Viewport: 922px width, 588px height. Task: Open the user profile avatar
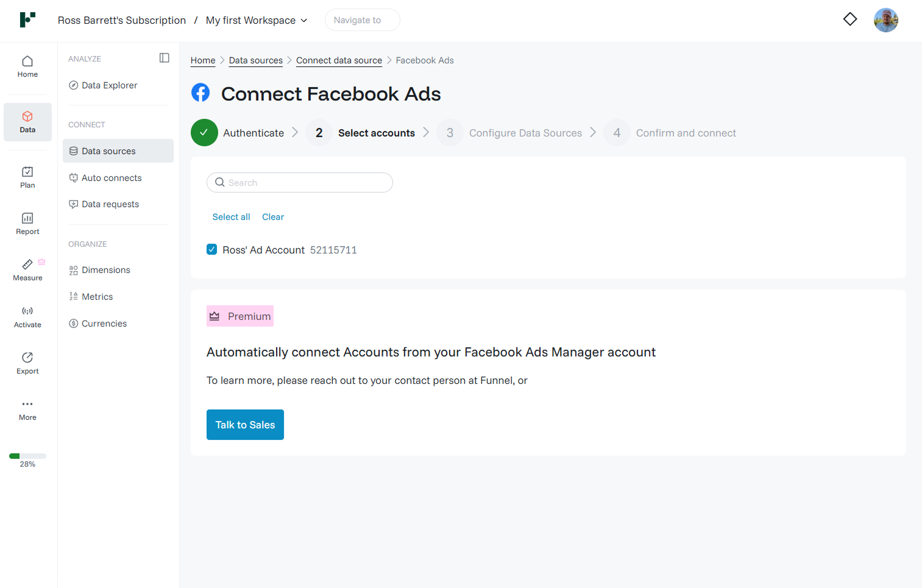(886, 20)
